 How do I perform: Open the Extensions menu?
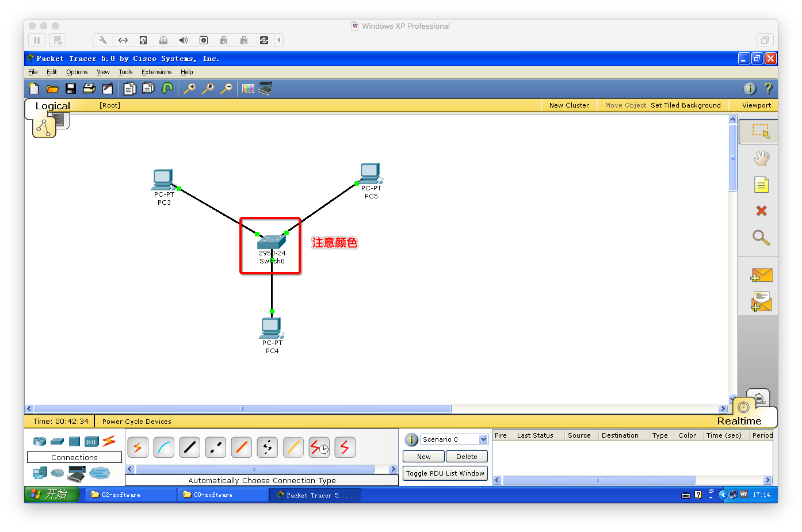(x=156, y=72)
